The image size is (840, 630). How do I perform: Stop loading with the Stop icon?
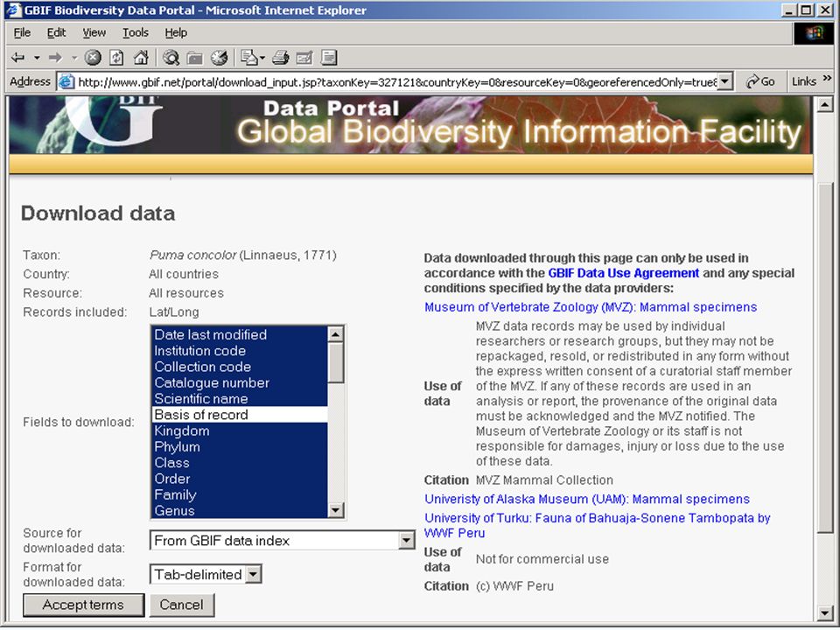(93, 58)
